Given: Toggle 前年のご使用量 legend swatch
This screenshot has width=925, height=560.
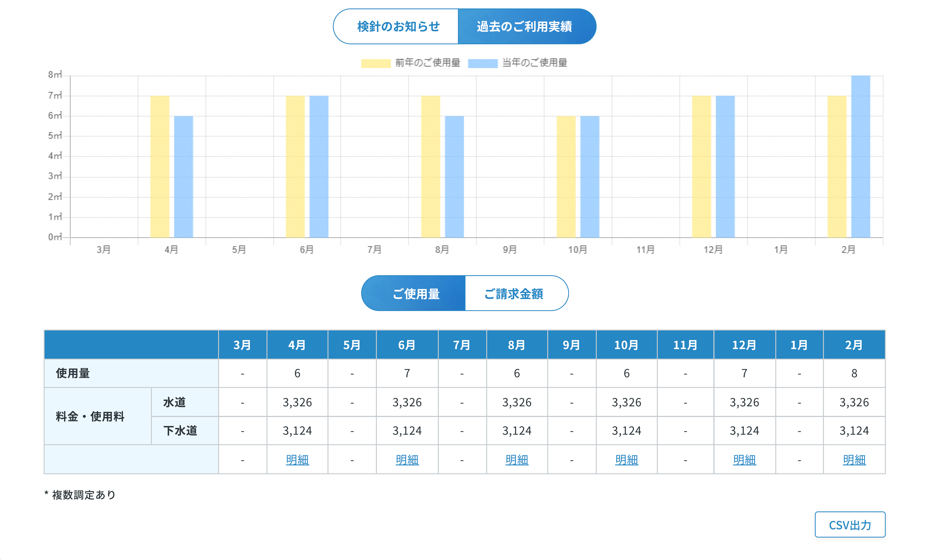Looking at the screenshot, I should (376, 63).
